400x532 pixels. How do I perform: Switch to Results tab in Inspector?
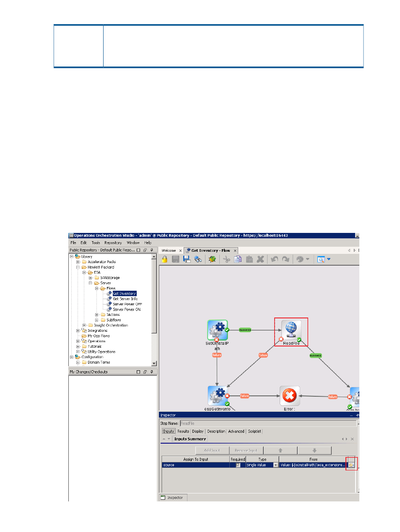pos(183,431)
